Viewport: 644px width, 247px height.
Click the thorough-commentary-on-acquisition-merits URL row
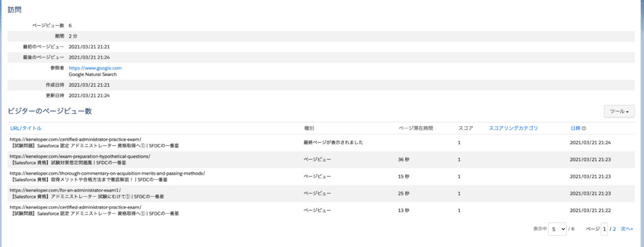322,177
